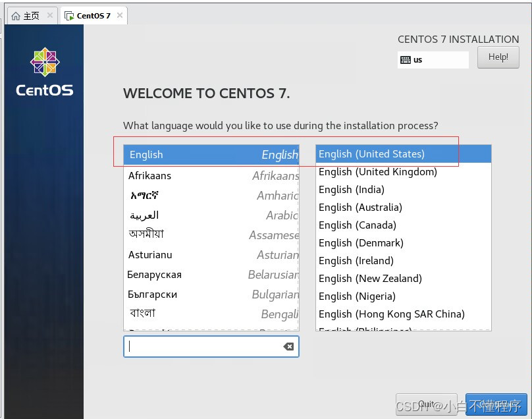The height and width of the screenshot is (419, 532).
Task: Select Asturianu in the language list
Action: [x=211, y=255]
